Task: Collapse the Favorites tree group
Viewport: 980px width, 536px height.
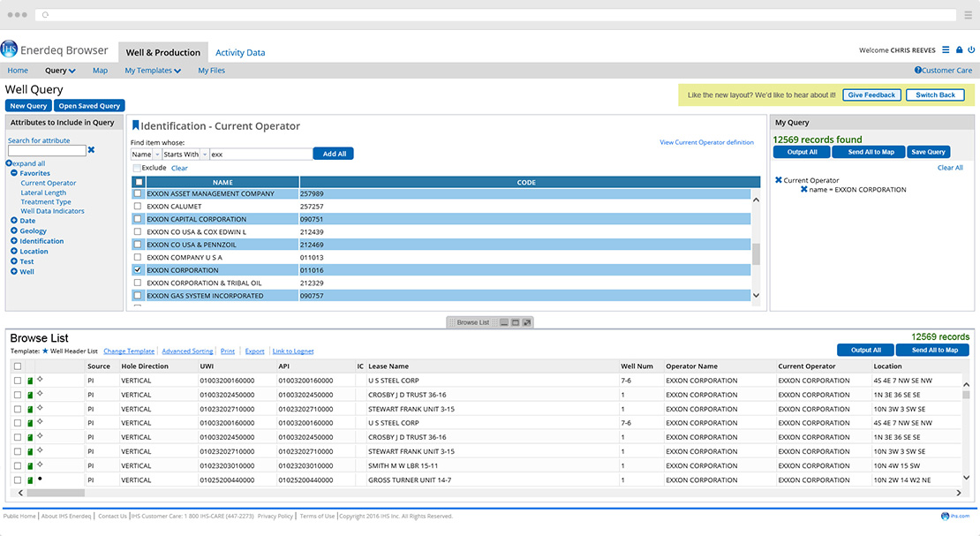Action: pyautogui.click(x=14, y=173)
